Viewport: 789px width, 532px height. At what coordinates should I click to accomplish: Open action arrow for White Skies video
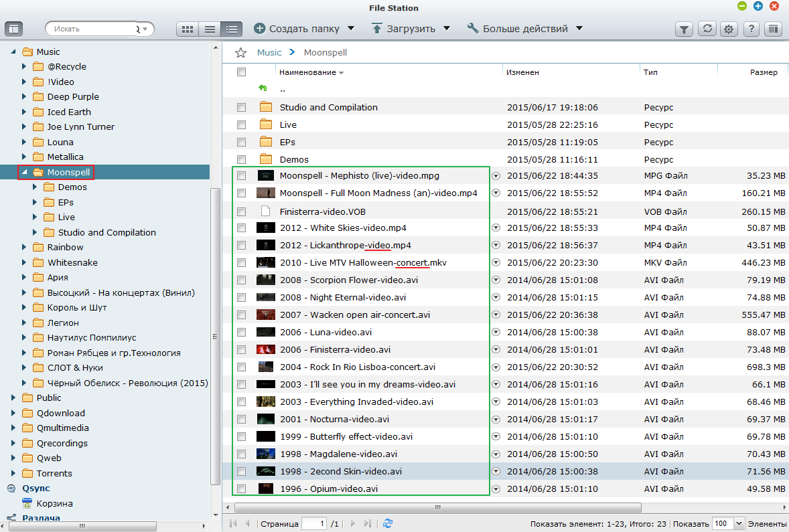pyautogui.click(x=496, y=228)
